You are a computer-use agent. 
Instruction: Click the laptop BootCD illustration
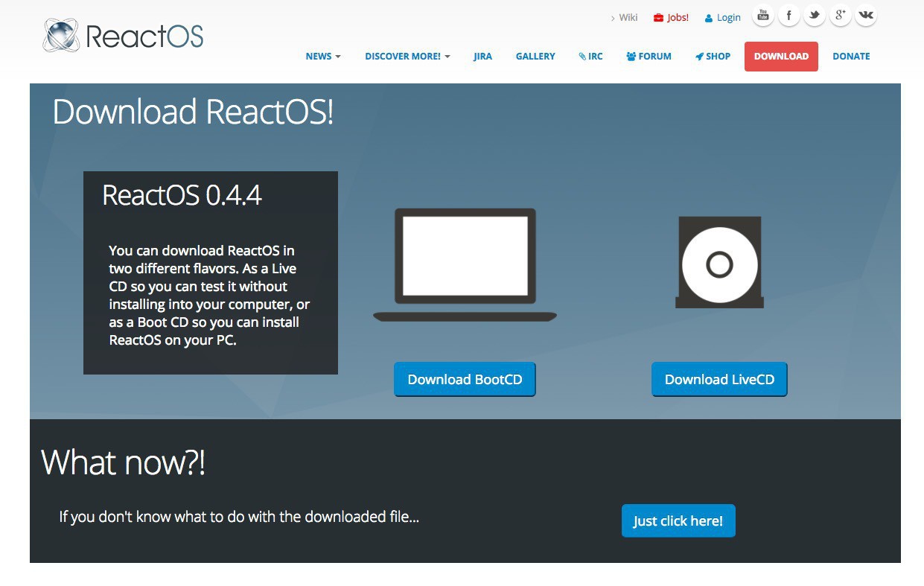(x=465, y=265)
